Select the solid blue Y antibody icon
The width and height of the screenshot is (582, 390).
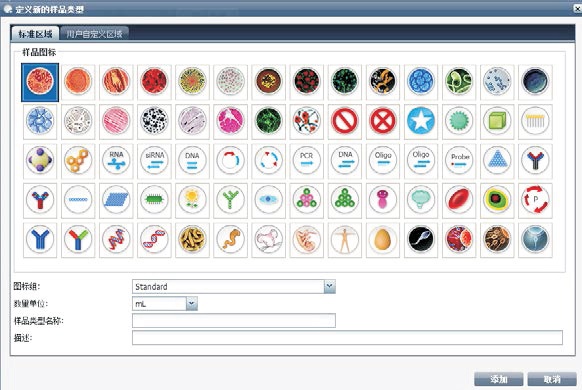[x=40, y=240]
